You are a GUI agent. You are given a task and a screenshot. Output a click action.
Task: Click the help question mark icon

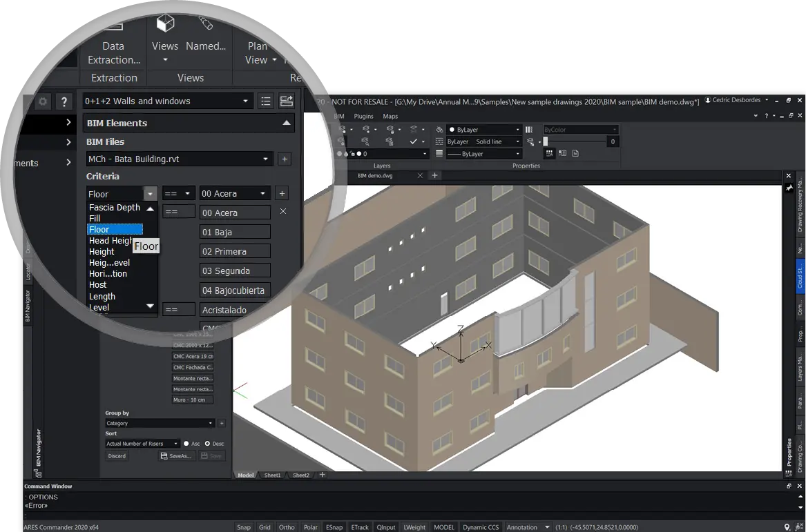point(64,101)
